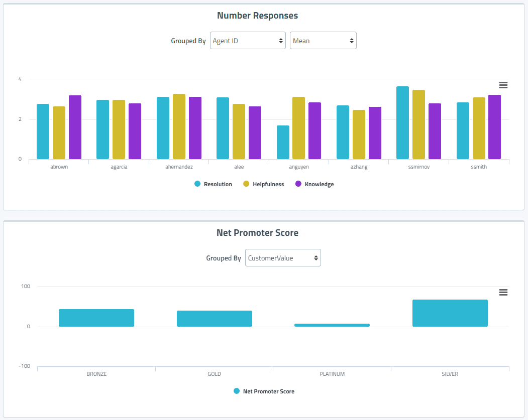
Task: Click the SILVER Net Promoter Score bar
Action: pyautogui.click(x=450, y=313)
